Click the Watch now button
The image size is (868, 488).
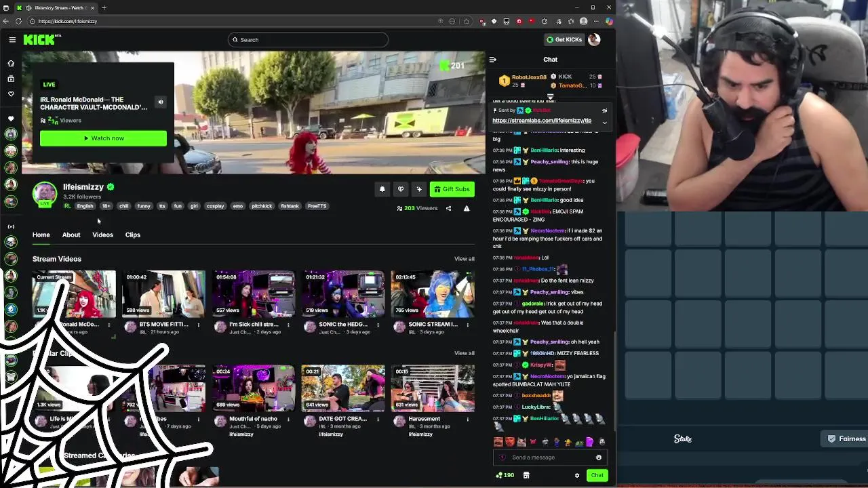103,138
